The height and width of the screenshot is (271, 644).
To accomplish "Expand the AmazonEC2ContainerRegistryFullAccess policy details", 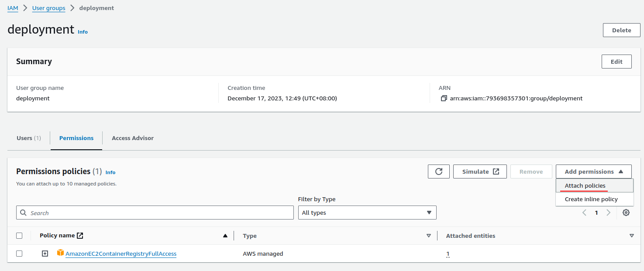I will 45,254.
